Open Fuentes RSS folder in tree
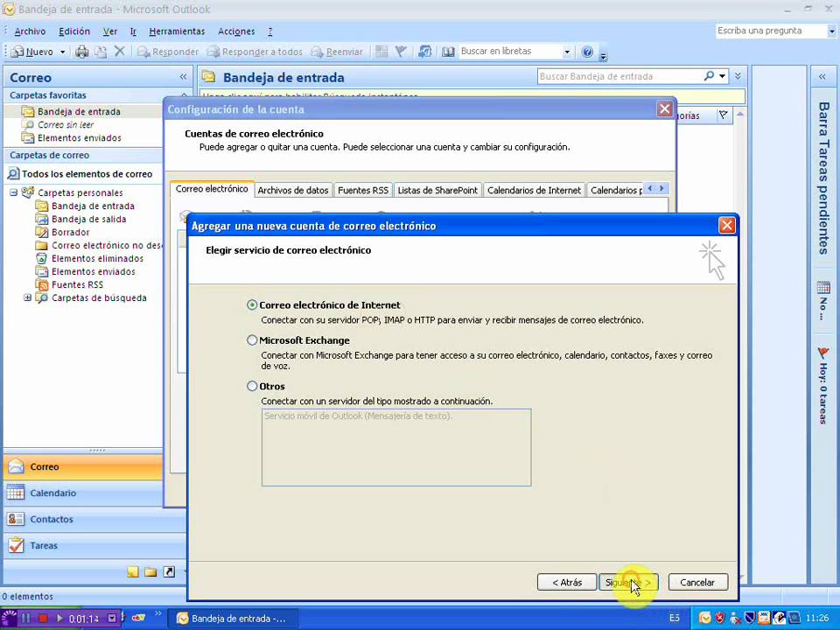The width and height of the screenshot is (840, 630). click(77, 284)
